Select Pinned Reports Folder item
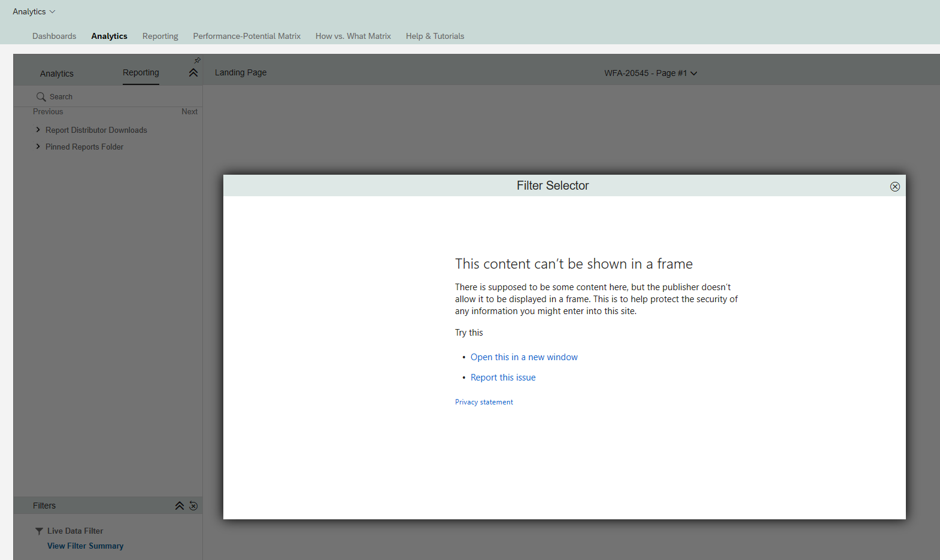The image size is (940, 560). coord(84,147)
